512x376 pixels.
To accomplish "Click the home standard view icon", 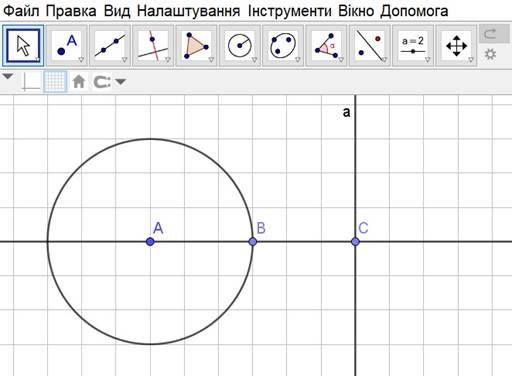I will coord(79,81).
